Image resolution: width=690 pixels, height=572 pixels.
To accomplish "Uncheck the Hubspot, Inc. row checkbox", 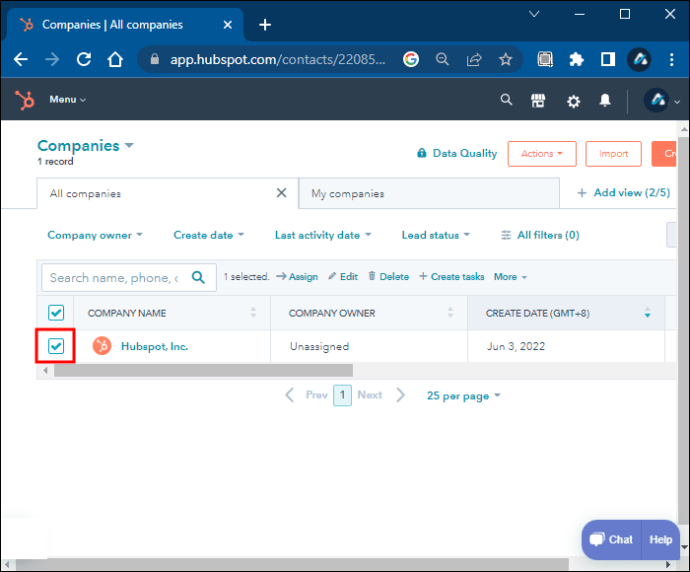I will (56, 346).
